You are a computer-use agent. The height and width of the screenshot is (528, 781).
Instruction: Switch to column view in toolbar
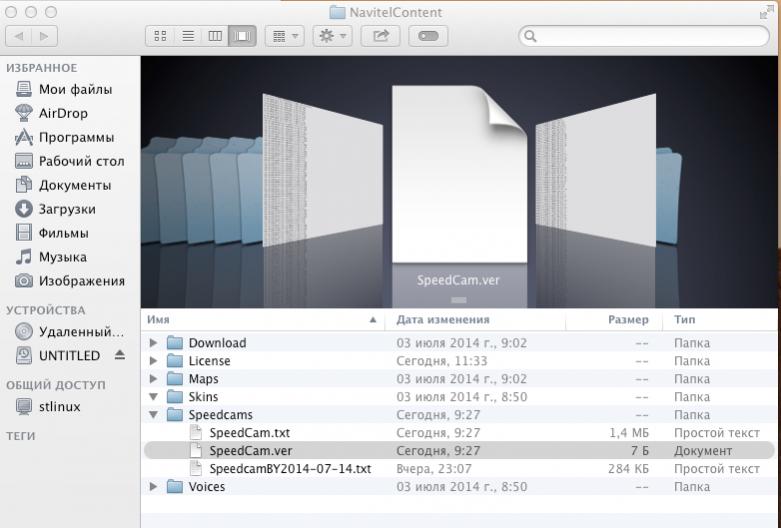(214, 36)
